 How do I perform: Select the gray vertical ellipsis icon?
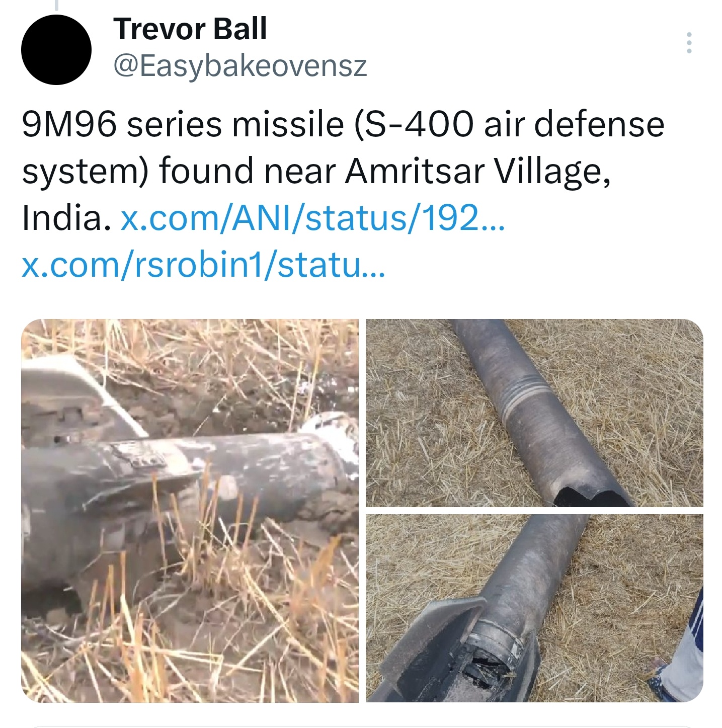pyautogui.click(x=689, y=43)
